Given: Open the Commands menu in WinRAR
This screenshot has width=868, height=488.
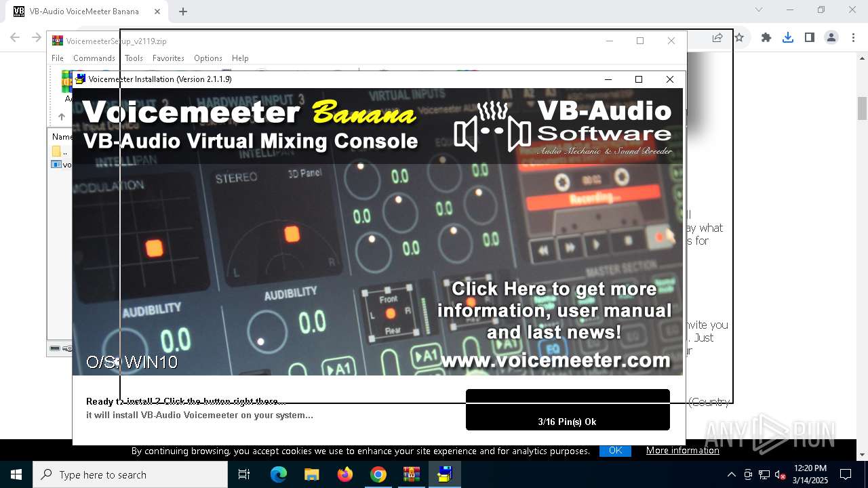Looking at the screenshot, I should (94, 58).
